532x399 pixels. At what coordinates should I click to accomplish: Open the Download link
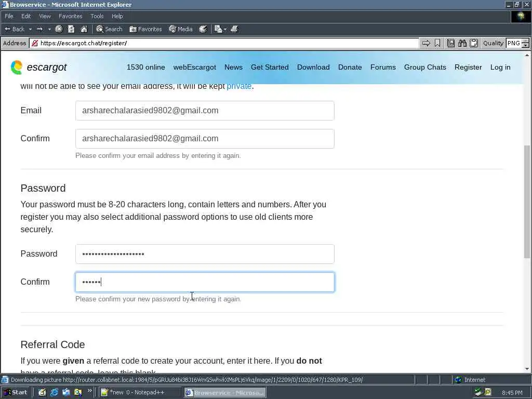[x=313, y=67]
